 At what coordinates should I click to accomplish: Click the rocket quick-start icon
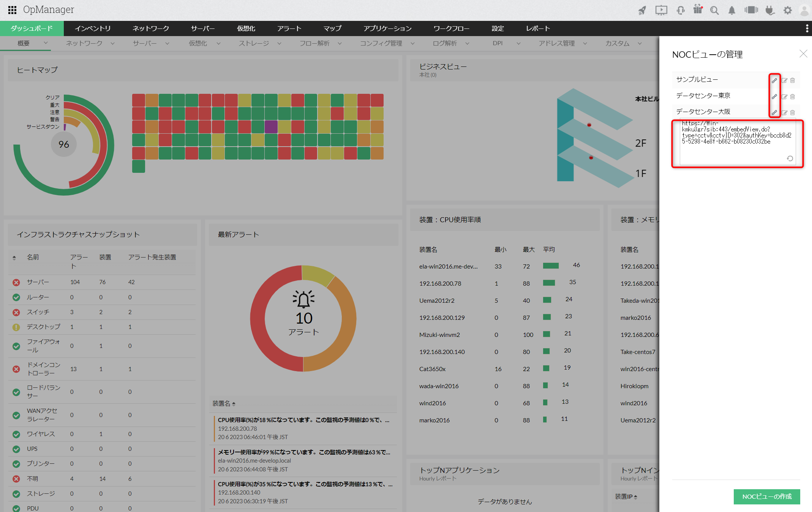pyautogui.click(x=642, y=10)
